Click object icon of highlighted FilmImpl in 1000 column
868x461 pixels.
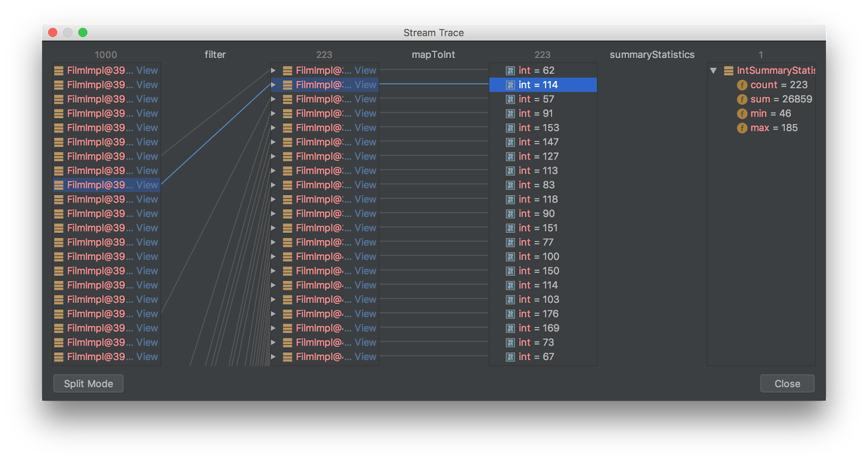pos(59,185)
